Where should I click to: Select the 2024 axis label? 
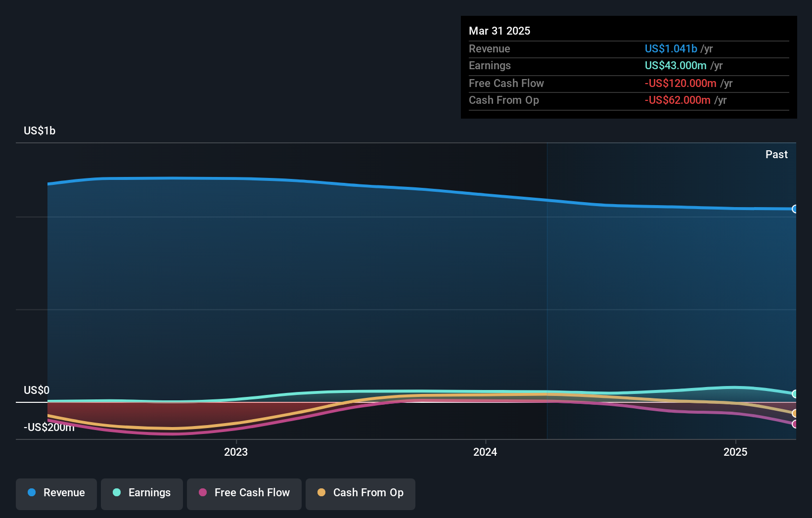[485, 452]
